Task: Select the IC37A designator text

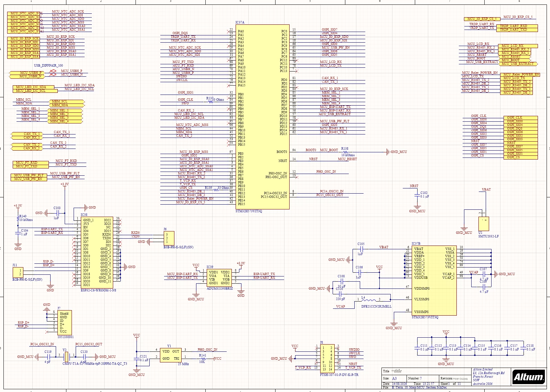Action: tap(240, 22)
